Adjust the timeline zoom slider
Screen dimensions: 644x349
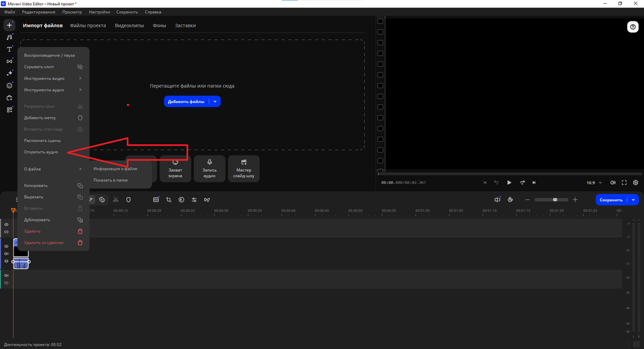click(x=555, y=199)
